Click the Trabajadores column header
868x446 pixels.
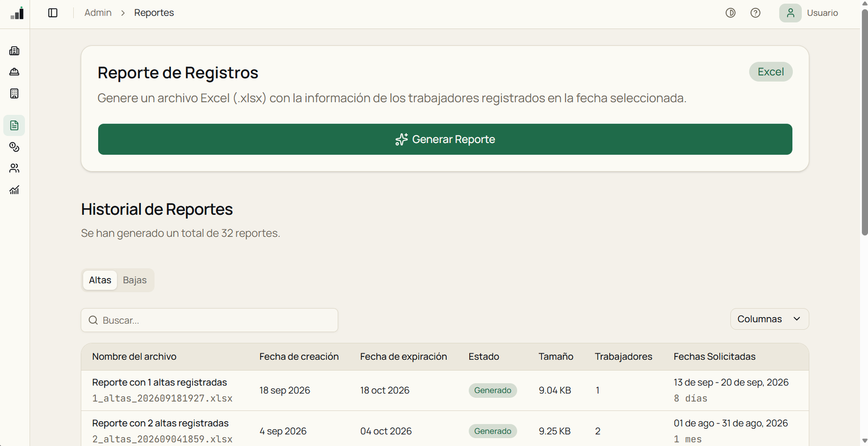(x=624, y=357)
